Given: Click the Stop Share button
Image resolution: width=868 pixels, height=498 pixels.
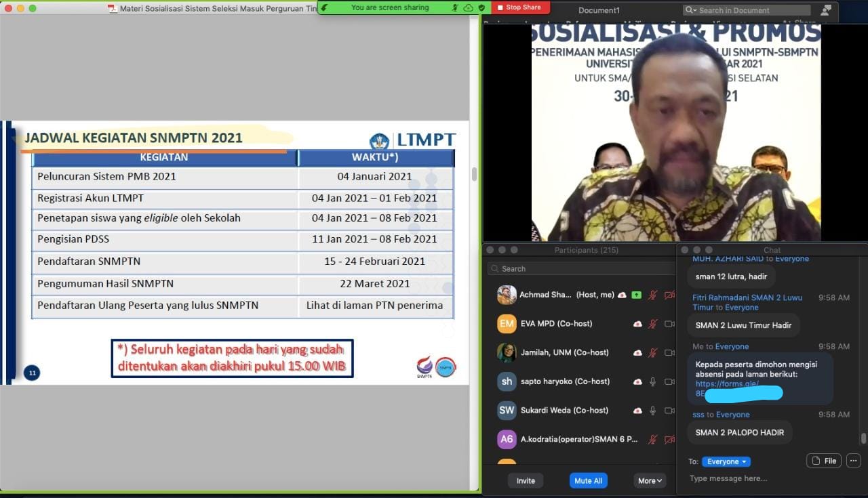Looking at the screenshot, I should [x=519, y=7].
